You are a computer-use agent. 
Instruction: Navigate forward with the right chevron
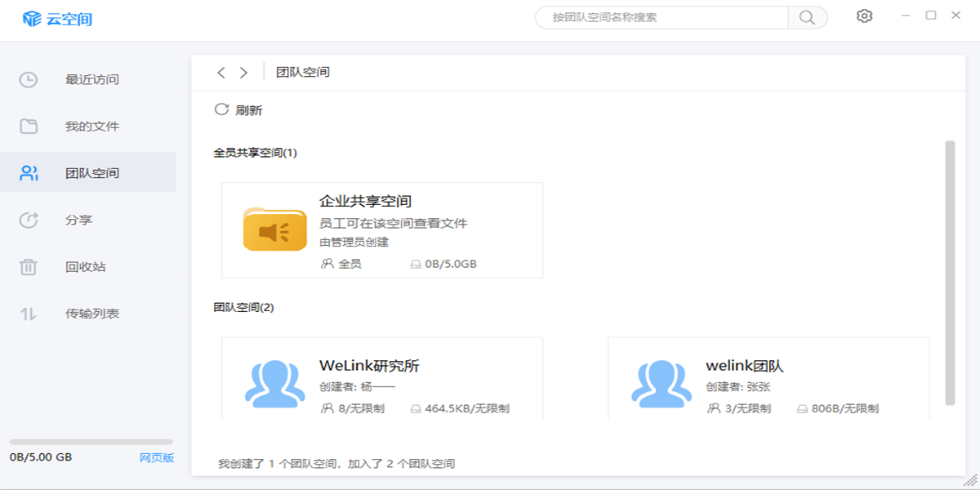click(x=243, y=73)
